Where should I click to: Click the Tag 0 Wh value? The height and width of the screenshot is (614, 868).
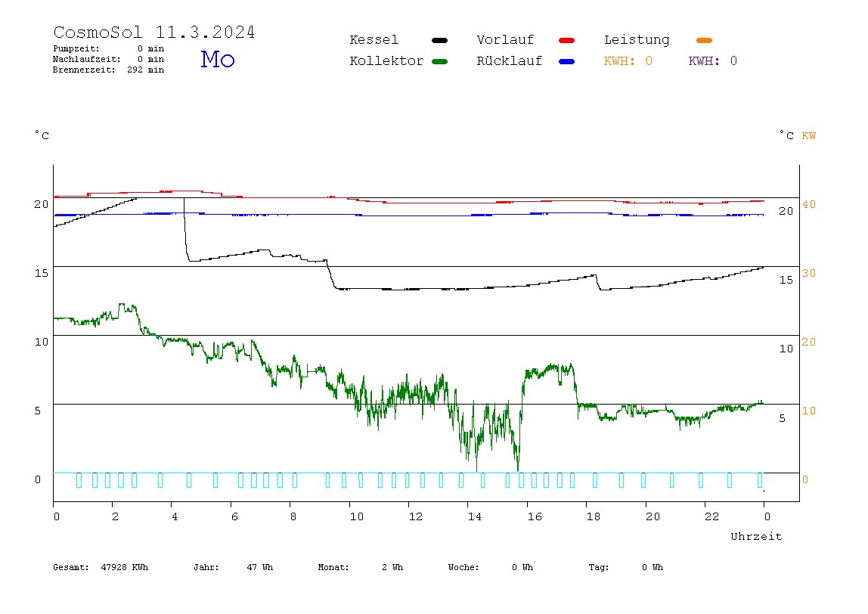click(625, 567)
